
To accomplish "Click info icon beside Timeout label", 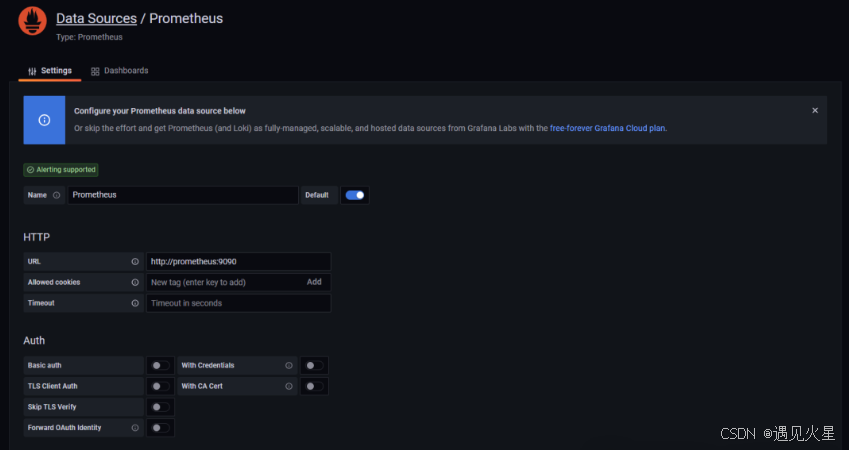I will pyautogui.click(x=135, y=303).
